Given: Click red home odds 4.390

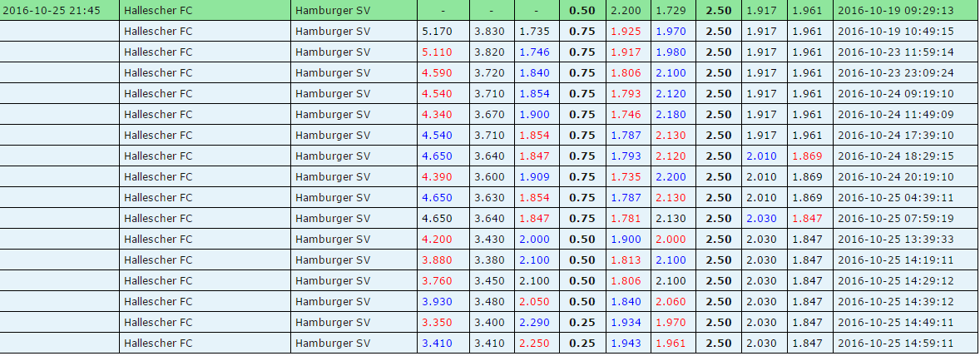Looking at the screenshot, I should pyautogui.click(x=437, y=176).
